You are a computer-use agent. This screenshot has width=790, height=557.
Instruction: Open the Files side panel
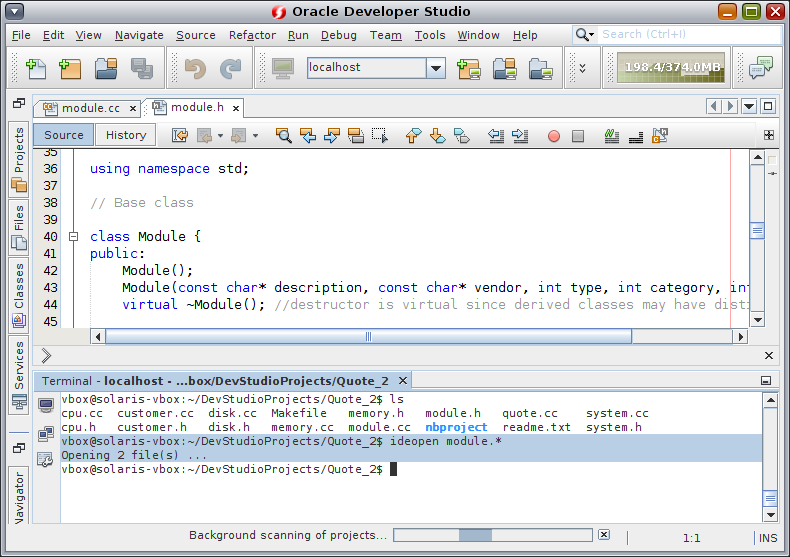pos(19,227)
